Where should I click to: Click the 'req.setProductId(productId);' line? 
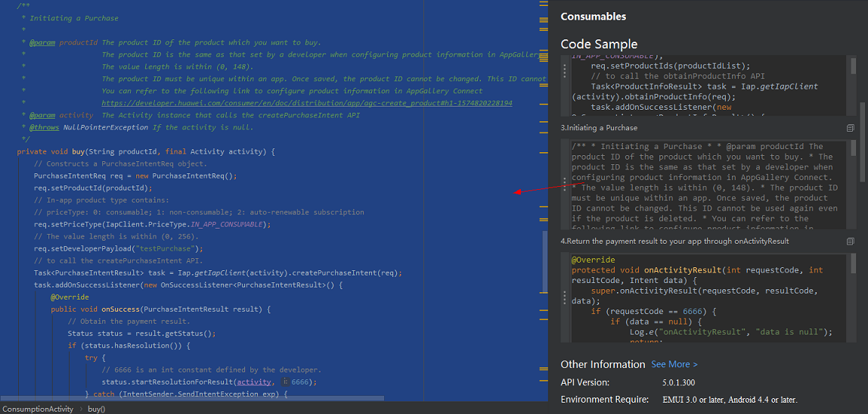(93, 188)
